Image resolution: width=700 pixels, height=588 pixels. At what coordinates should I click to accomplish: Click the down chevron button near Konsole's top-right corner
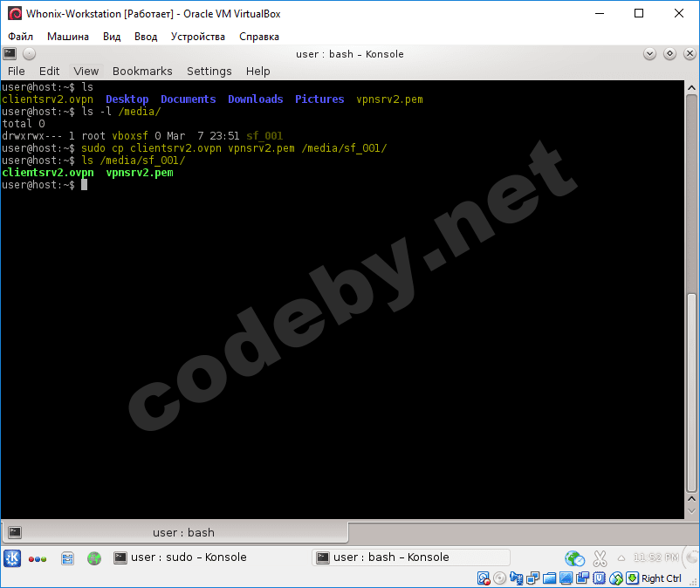[649, 53]
